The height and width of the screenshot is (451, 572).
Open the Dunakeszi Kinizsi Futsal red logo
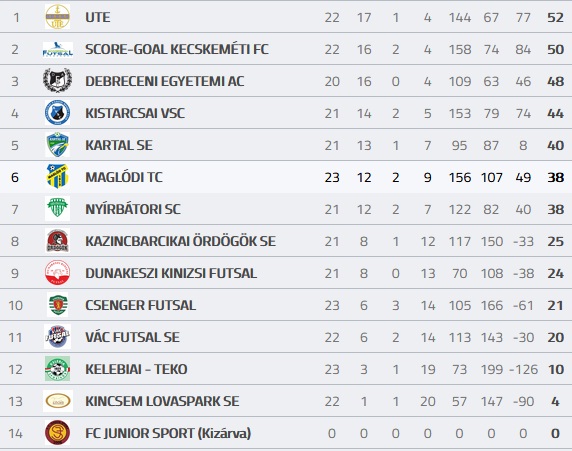point(57,273)
